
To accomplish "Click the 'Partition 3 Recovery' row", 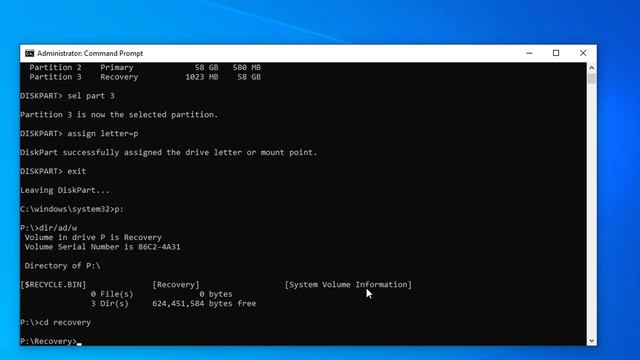I will pyautogui.click(x=145, y=77).
